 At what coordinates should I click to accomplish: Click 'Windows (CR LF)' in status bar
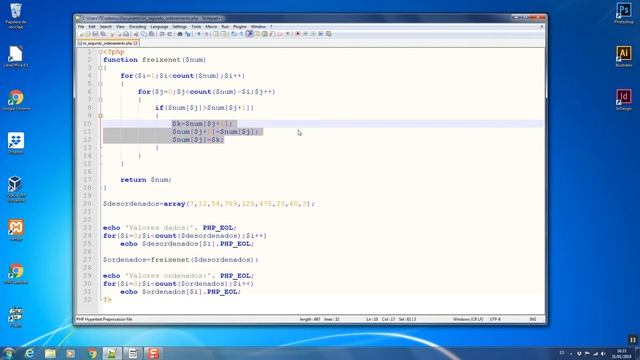[468, 319]
